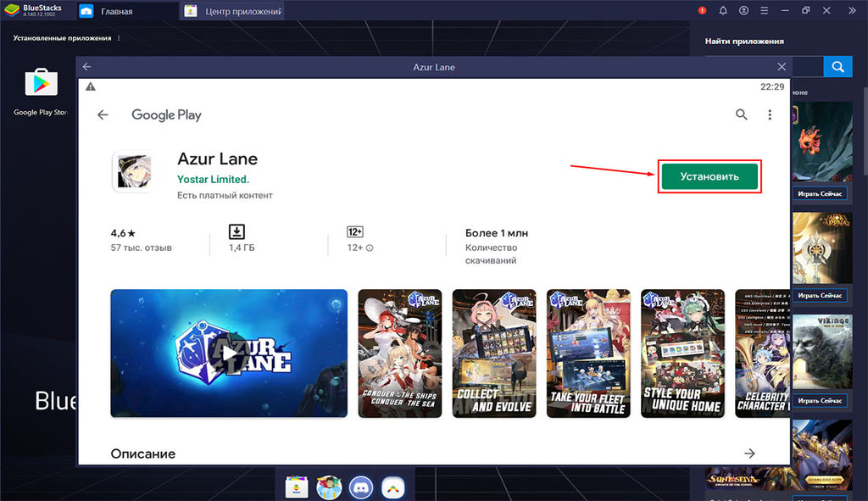868x501 pixels.
Task: Click blue search button in Найти приложения
Action: point(838,67)
